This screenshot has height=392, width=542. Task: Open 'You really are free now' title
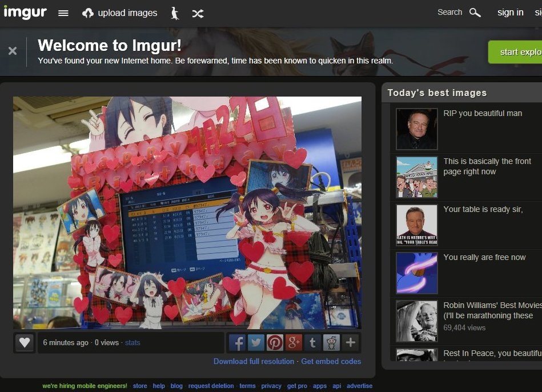pos(484,257)
